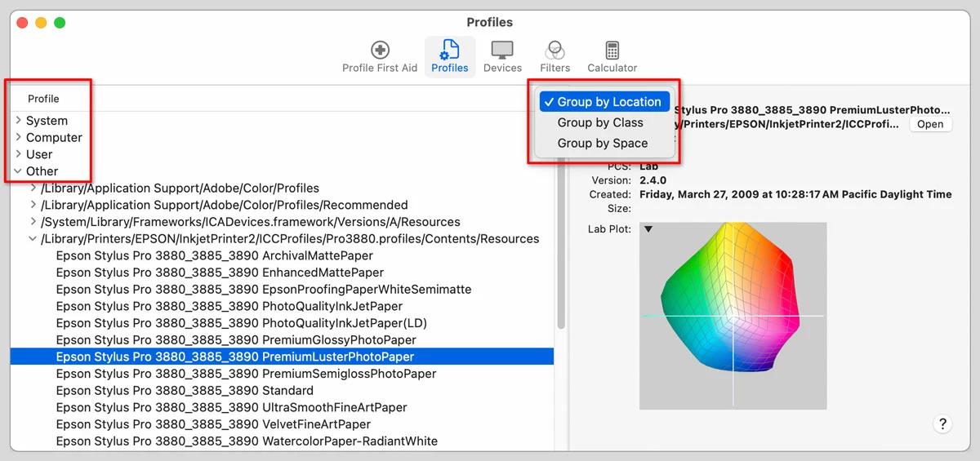Image resolution: width=980 pixels, height=461 pixels.
Task: Expand the Adobe Color Profiles Recommended folder
Action: click(33, 205)
